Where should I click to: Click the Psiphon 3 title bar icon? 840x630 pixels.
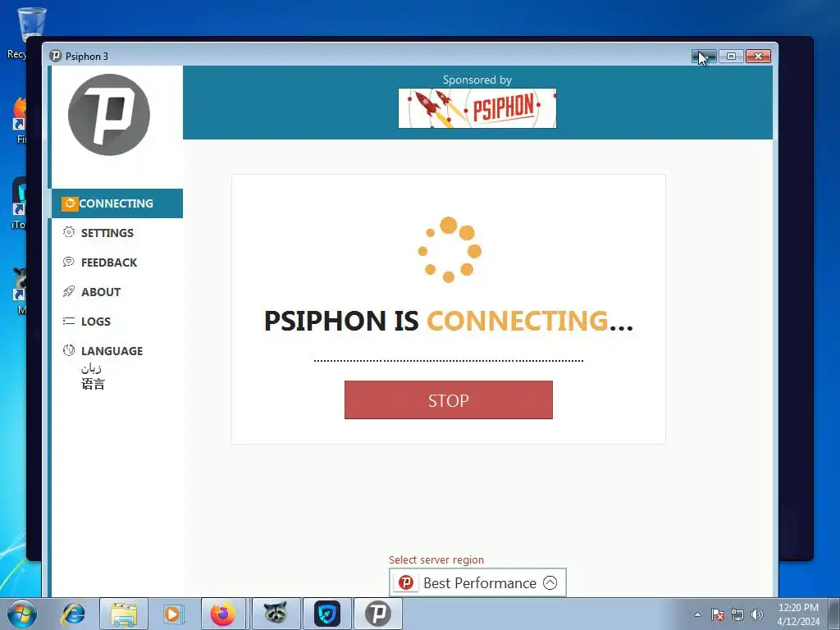pyautogui.click(x=55, y=57)
